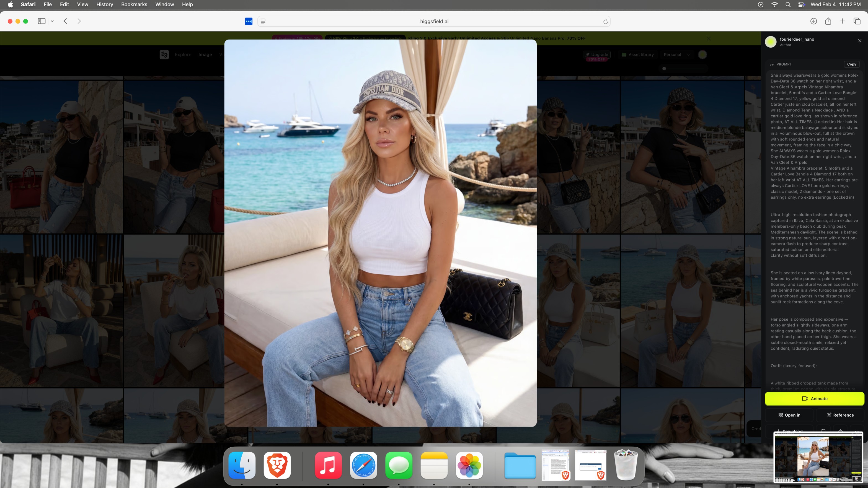Click the blue password manager extension icon
Screen dimensions: 868x488
pyautogui.click(x=249, y=21)
